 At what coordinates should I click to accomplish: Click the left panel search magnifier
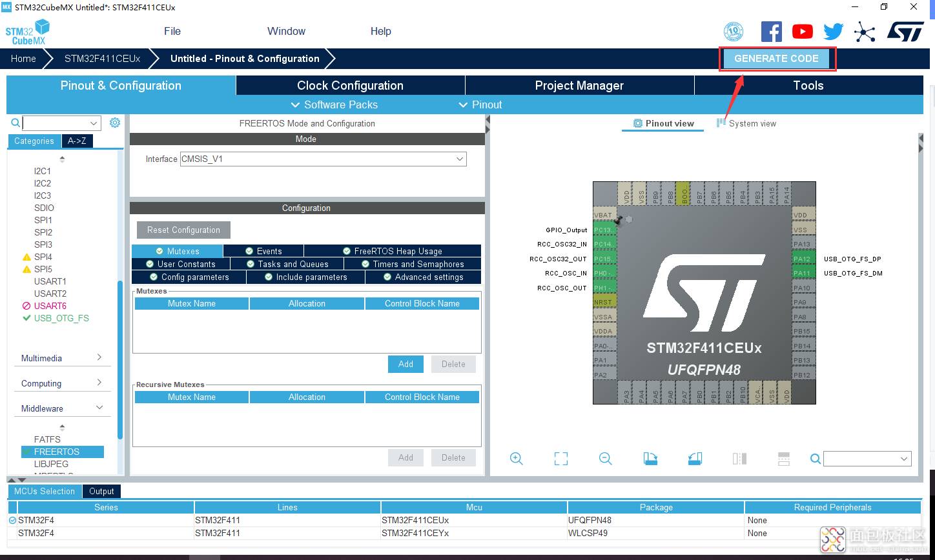click(x=15, y=123)
